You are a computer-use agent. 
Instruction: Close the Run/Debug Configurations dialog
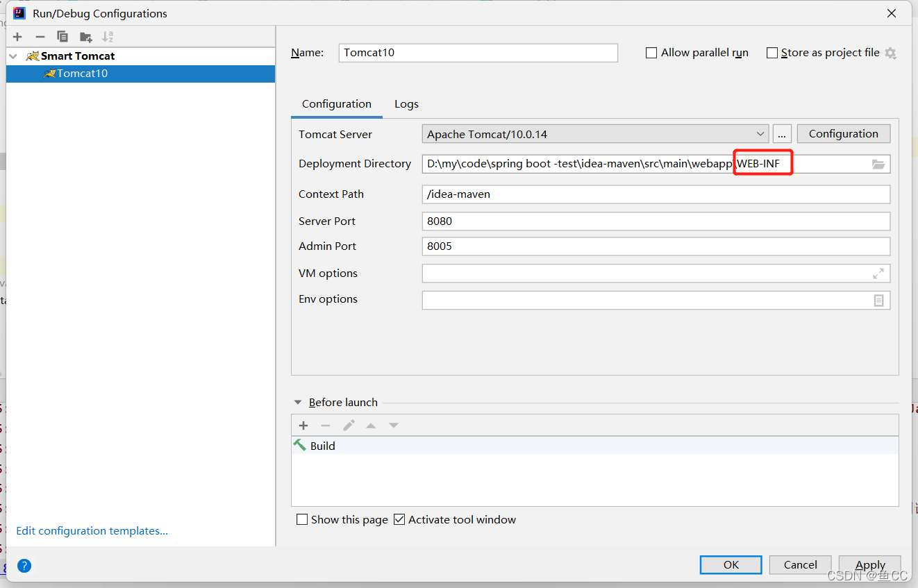[892, 13]
